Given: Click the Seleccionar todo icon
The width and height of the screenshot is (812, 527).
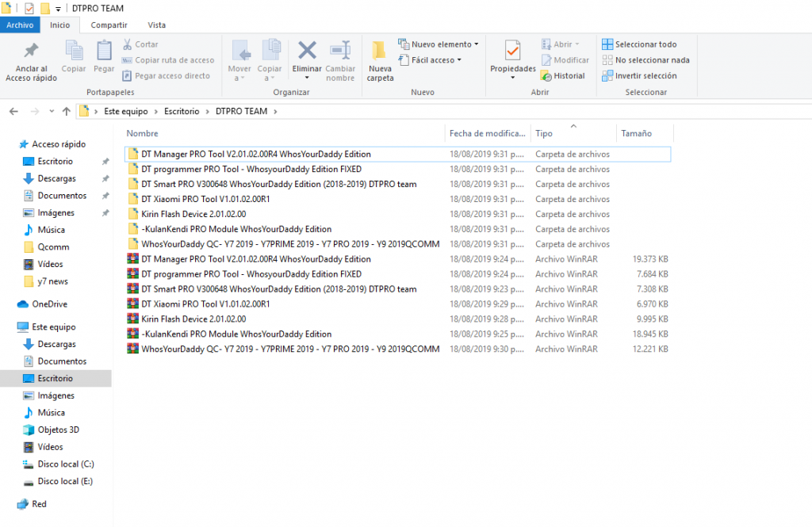Looking at the screenshot, I should click(x=607, y=44).
